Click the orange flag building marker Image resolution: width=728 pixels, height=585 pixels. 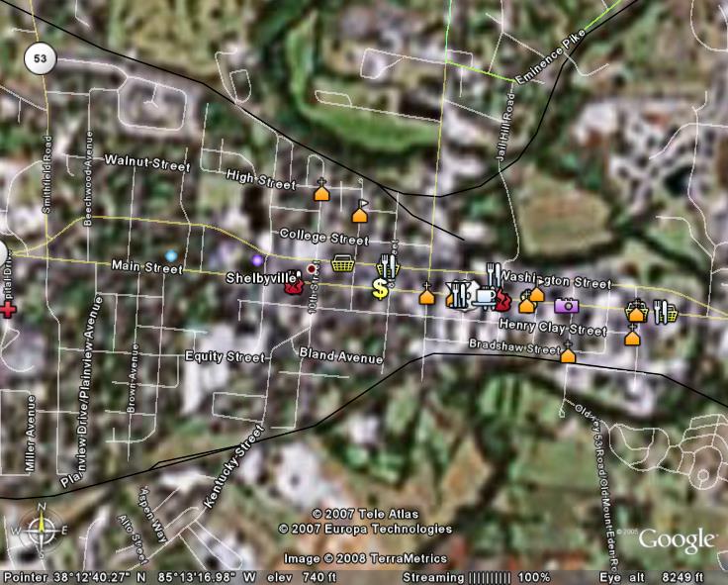(360, 213)
